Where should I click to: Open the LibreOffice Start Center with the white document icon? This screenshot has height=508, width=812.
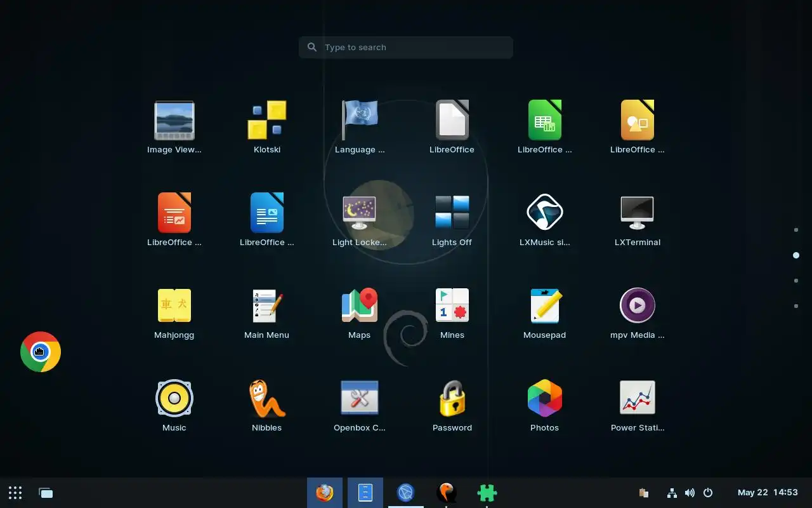[x=452, y=121]
